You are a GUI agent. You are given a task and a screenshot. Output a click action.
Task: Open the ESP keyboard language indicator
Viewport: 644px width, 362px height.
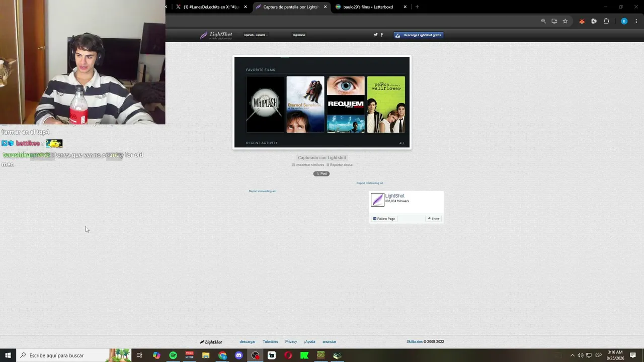click(599, 355)
